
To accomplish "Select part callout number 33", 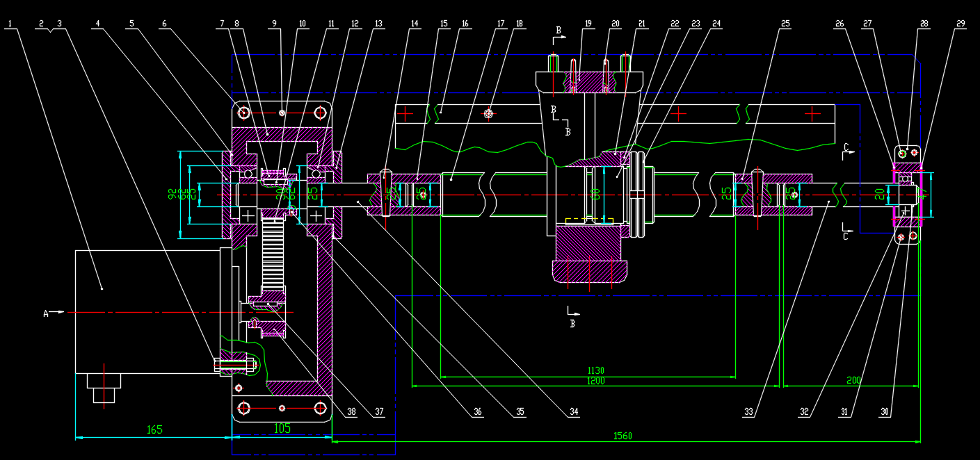I will (x=748, y=412).
